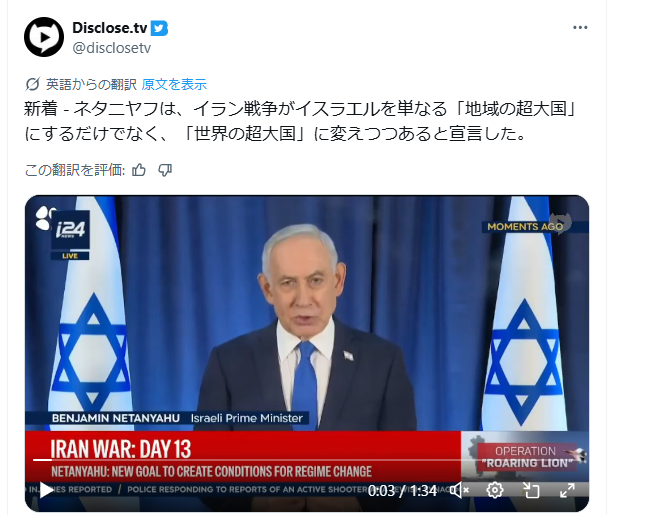Rate translation with thumbs up

point(139,170)
